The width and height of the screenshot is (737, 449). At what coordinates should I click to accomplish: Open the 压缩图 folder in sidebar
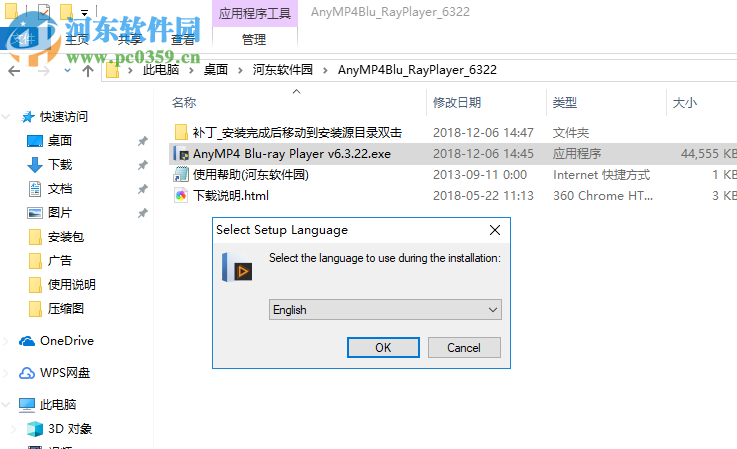(x=66, y=308)
